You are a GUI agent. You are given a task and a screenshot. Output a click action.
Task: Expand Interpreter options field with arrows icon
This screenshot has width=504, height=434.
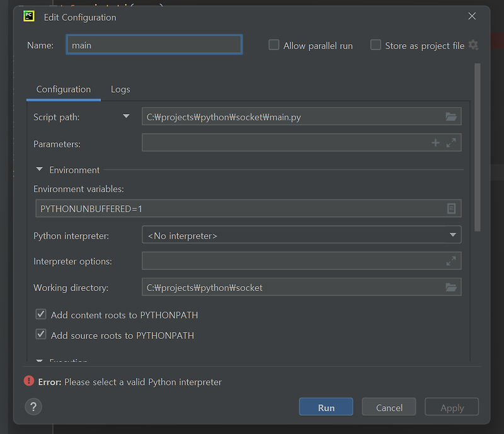[451, 261]
